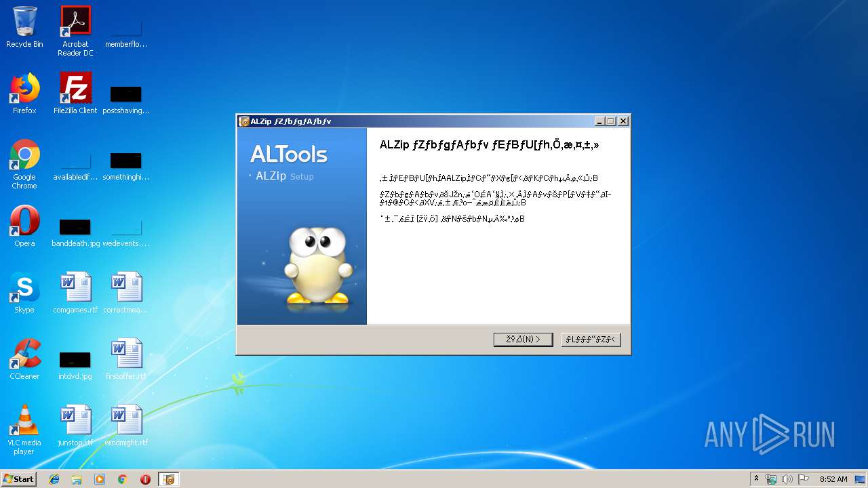
Task: Open Windows Explorer folder in taskbar
Action: pos(77,479)
